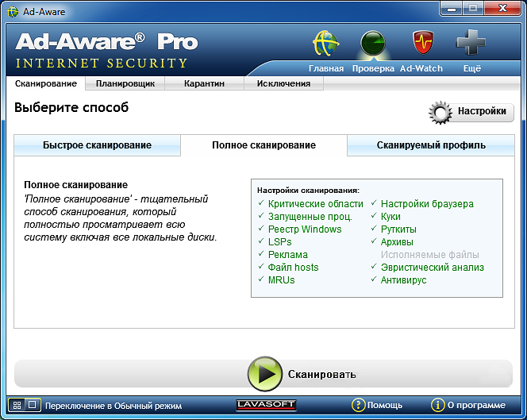
Task: Click Критические области setting
Action: (316, 204)
